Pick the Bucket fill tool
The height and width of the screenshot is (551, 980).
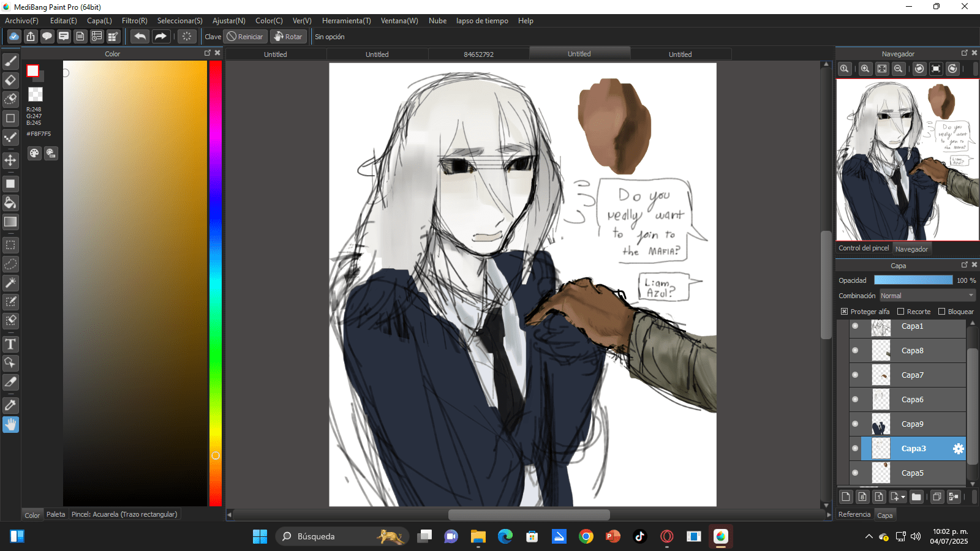(10, 203)
